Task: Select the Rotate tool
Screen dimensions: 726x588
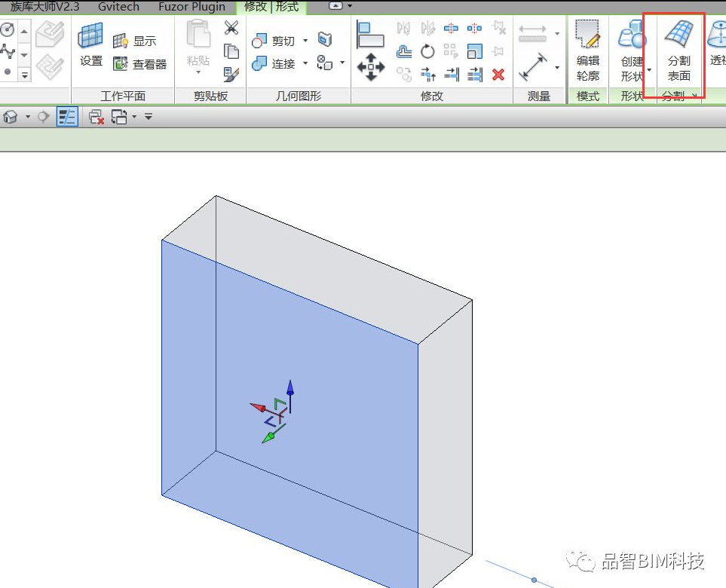Action: pyautogui.click(x=428, y=51)
